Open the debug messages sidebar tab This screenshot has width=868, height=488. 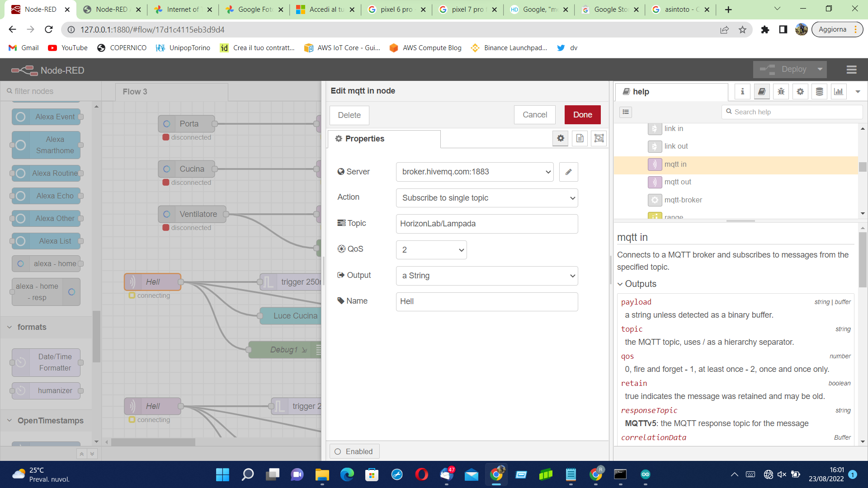[781, 91]
